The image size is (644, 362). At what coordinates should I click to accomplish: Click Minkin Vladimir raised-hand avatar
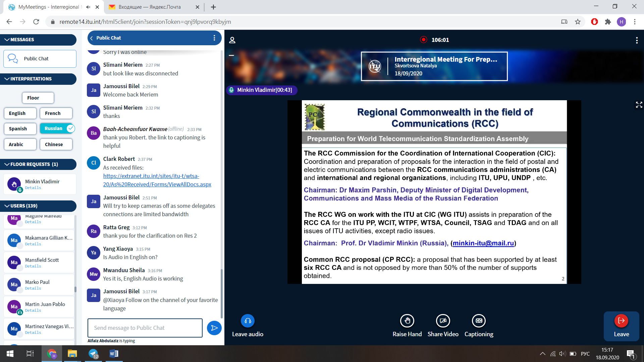(x=14, y=184)
